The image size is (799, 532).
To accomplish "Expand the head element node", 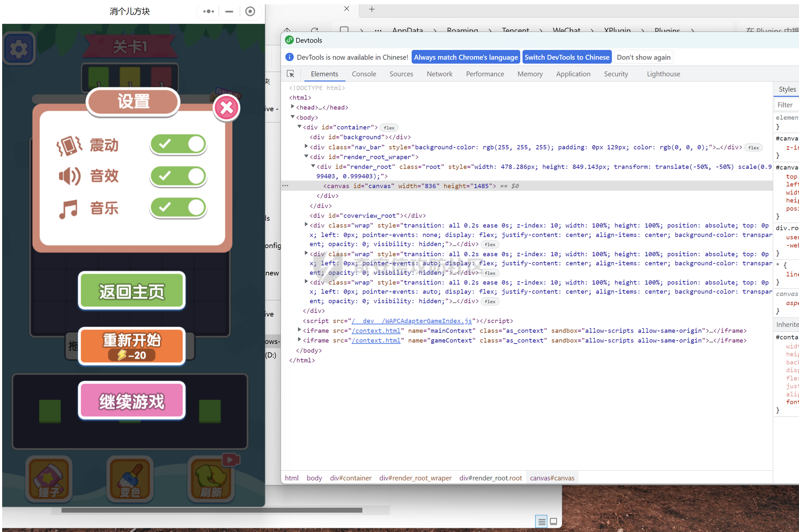I will 293,107.
